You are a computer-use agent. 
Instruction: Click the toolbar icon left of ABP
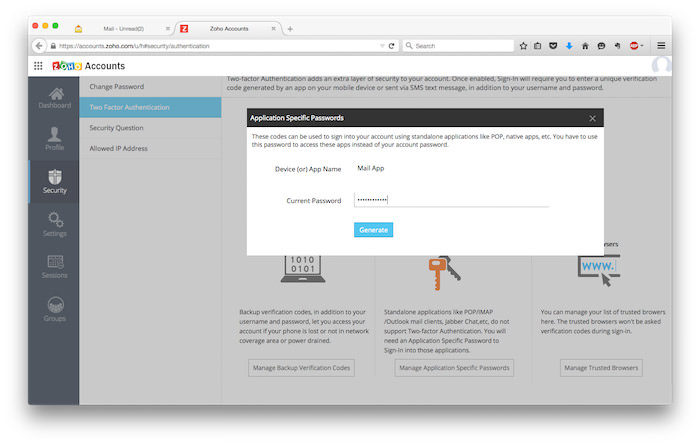click(x=617, y=46)
